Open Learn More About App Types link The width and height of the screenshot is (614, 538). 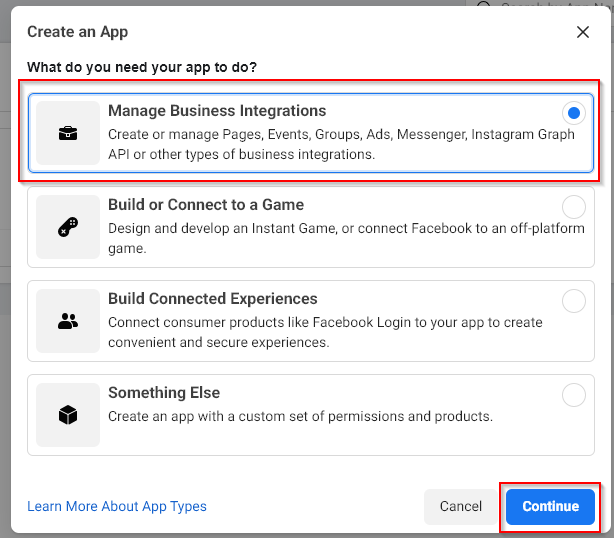click(117, 507)
